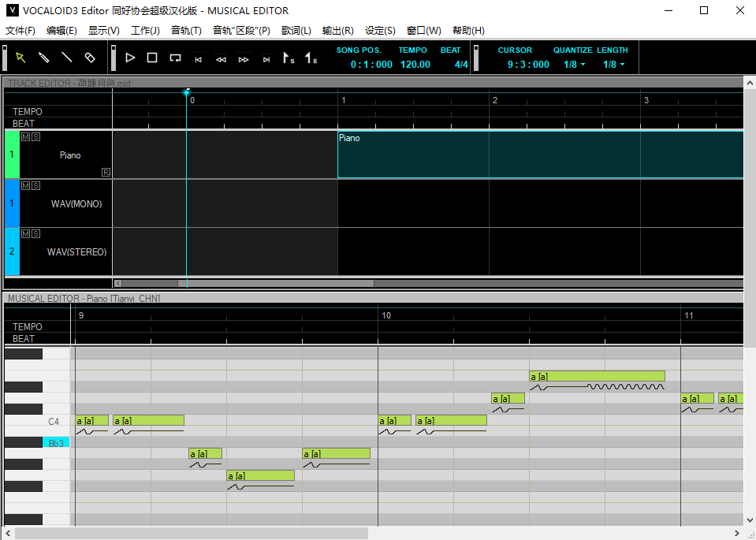Click the musical editor horizontal scrollbar thumb
This screenshot has width=756, height=540.
[x=192, y=533]
